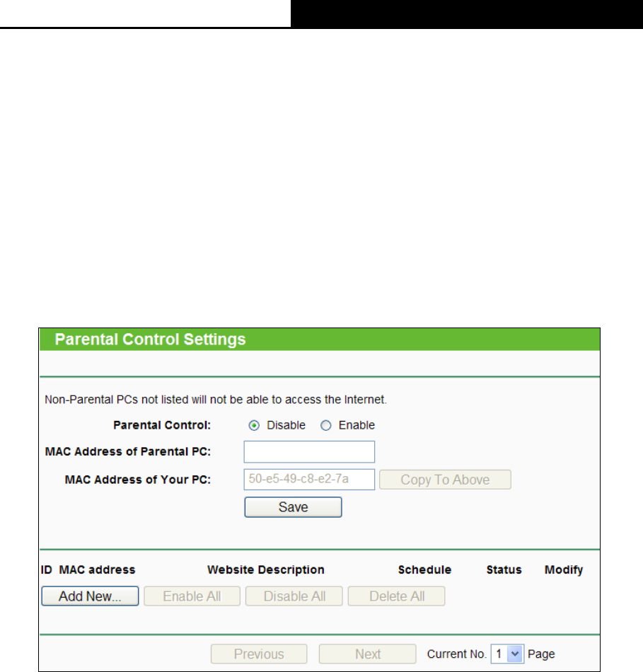Go to the Previous page

(259, 654)
